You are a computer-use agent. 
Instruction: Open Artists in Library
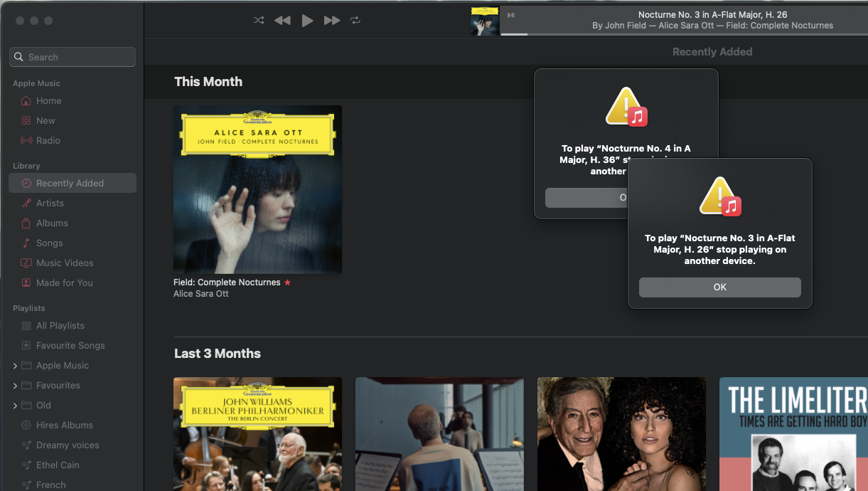(x=73, y=204)
